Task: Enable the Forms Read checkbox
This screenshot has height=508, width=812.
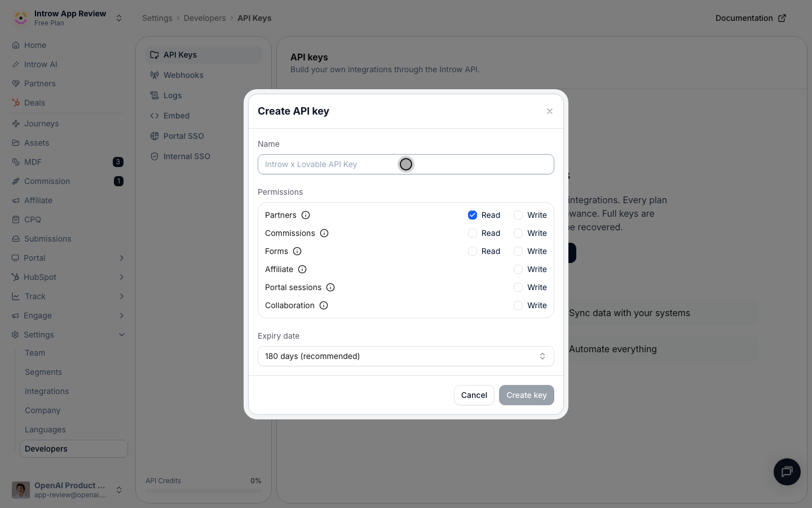Action: pos(473,251)
